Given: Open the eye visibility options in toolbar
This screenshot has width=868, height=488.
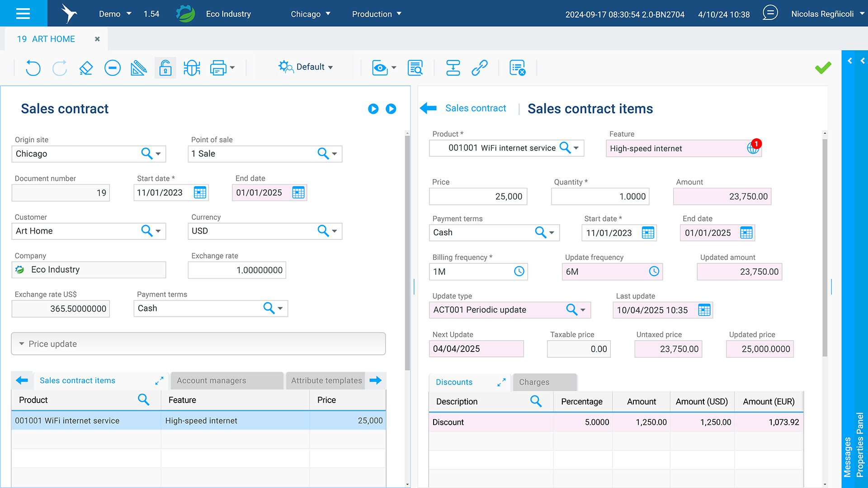Looking at the screenshot, I should pos(383,68).
